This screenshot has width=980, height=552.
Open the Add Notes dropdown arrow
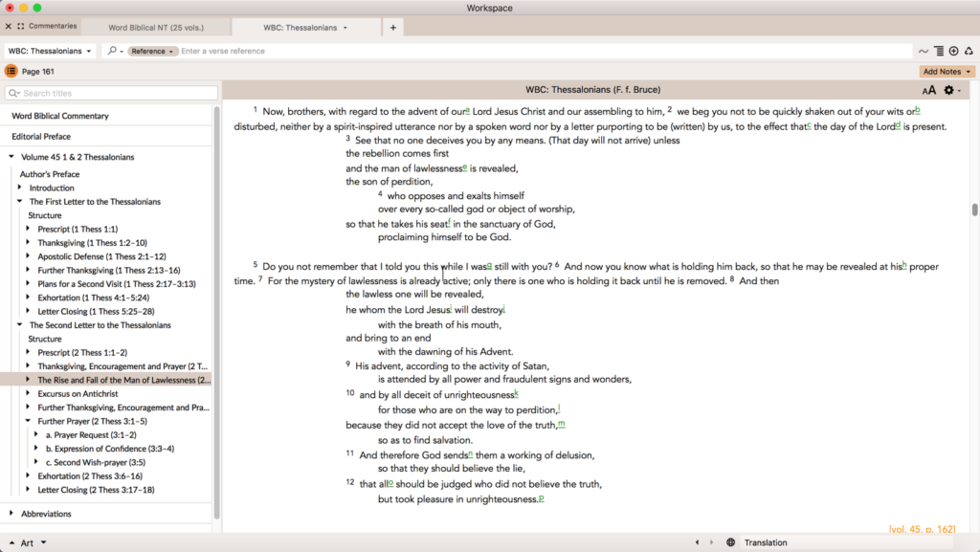[x=968, y=71]
